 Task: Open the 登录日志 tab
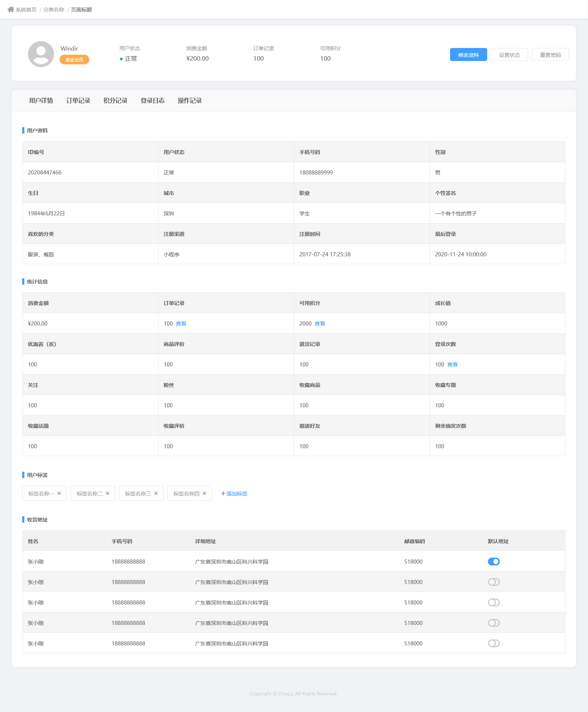[152, 100]
